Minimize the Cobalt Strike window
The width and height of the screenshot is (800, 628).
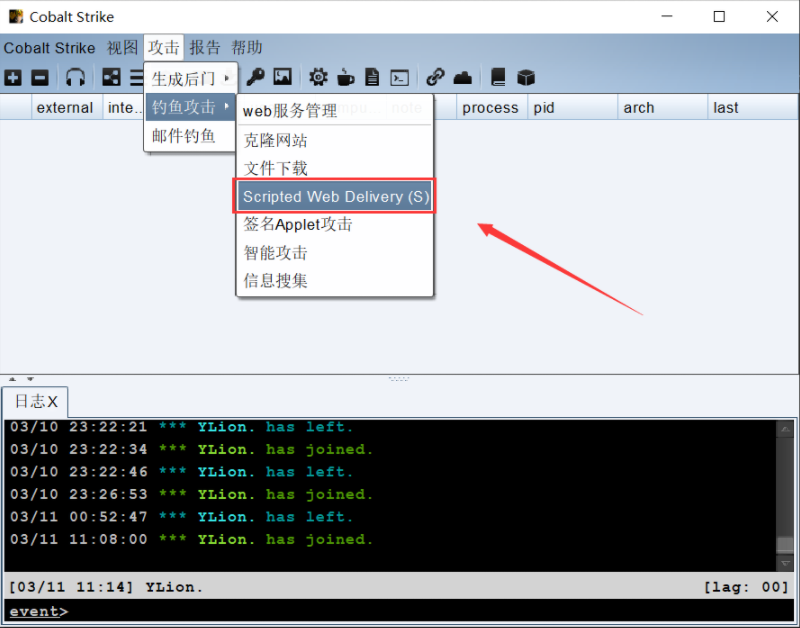667,16
